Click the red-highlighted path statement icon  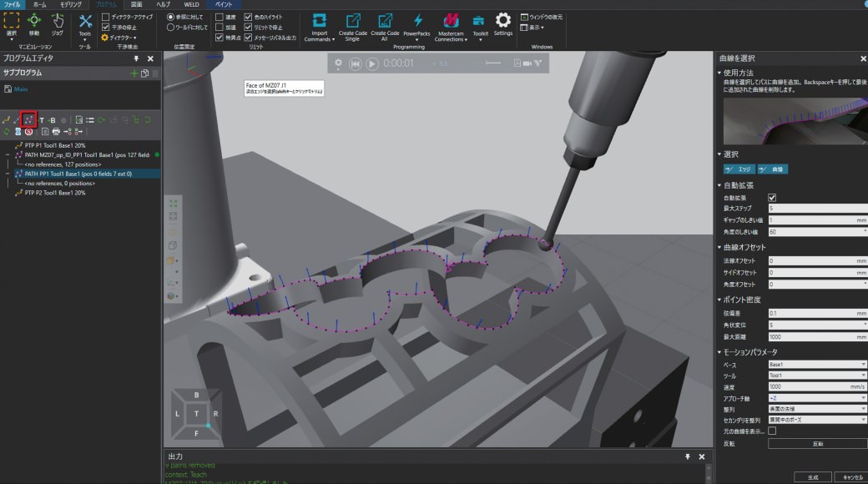pos(29,120)
